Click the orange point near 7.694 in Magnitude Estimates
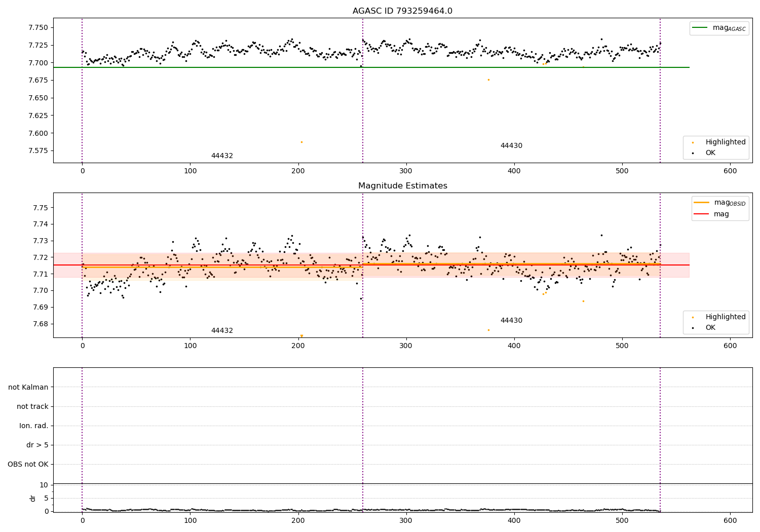 click(x=583, y=301)
